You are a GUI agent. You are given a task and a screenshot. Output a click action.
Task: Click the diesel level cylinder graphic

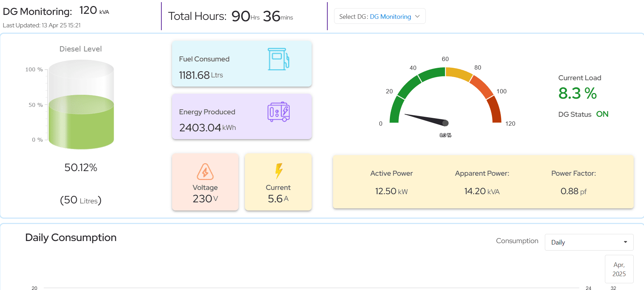[81, 104]
